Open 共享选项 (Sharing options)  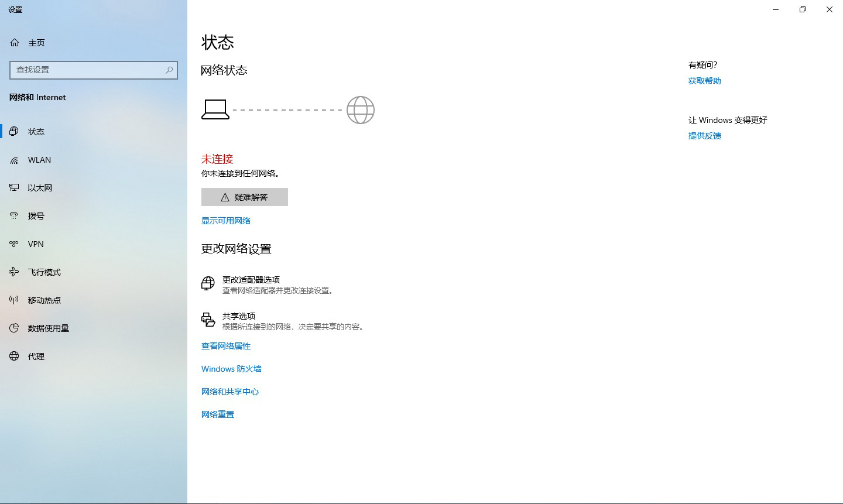[x=240, y=316]
